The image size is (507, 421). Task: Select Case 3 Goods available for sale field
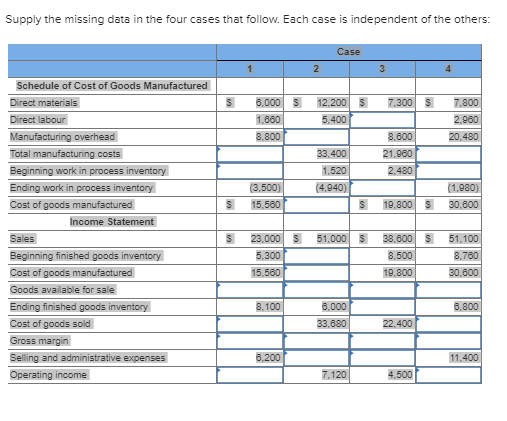(382, 290)
